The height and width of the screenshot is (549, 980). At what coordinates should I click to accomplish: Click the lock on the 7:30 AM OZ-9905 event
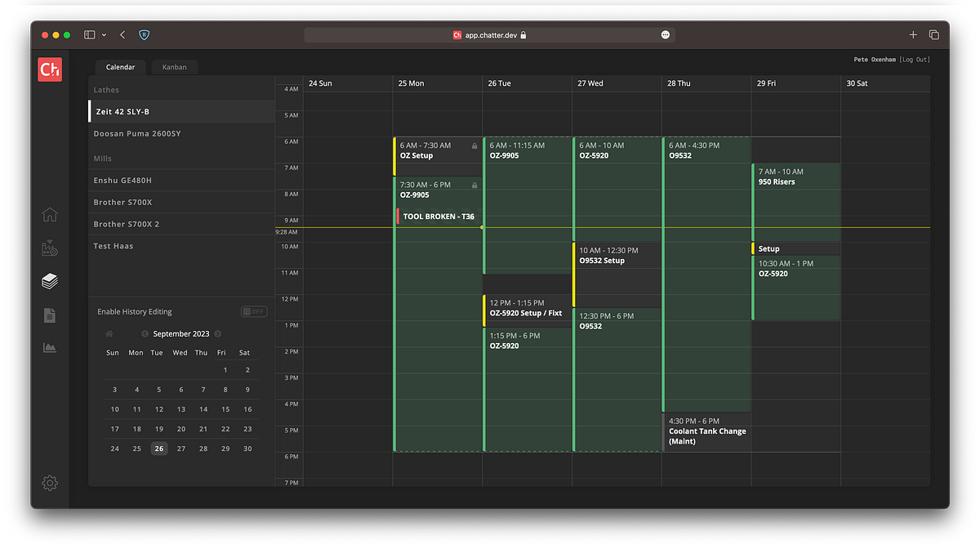[474, 185]
